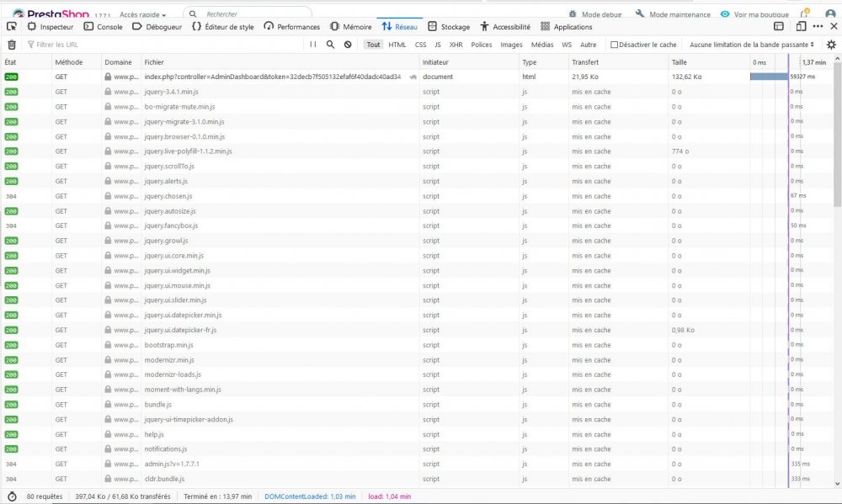The image size is (842, 504).
Task: Filter requests by Images
Action: click(511, 45)
